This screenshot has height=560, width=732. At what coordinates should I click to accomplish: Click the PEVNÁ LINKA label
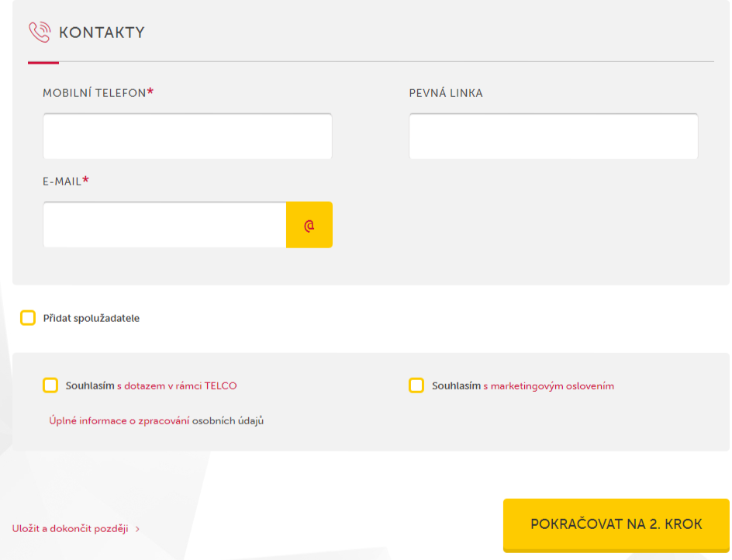[446, 93]
